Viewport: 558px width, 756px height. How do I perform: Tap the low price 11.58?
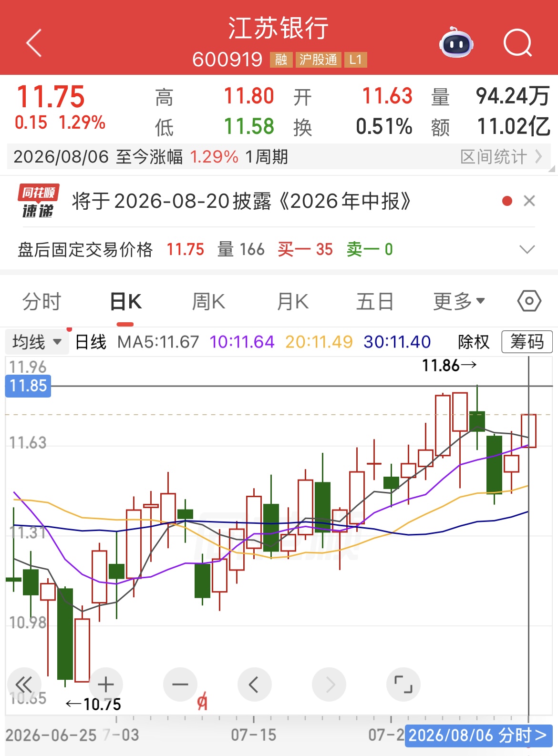click(249, 126)
